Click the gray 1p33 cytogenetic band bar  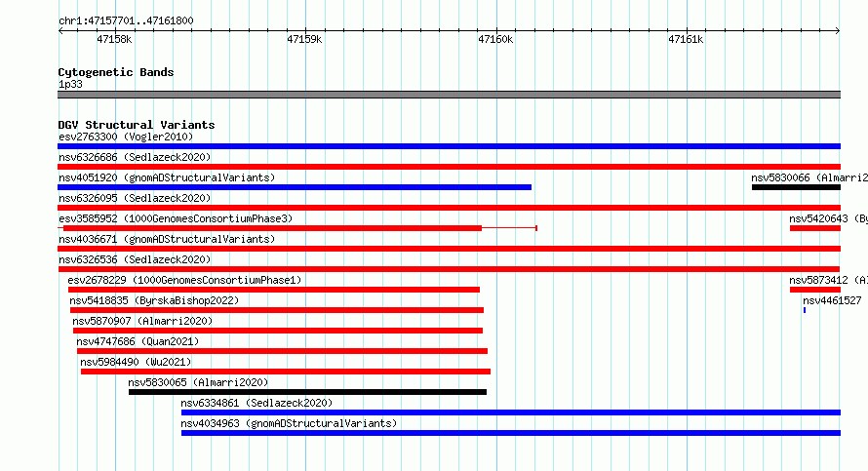tap(449, 95)
